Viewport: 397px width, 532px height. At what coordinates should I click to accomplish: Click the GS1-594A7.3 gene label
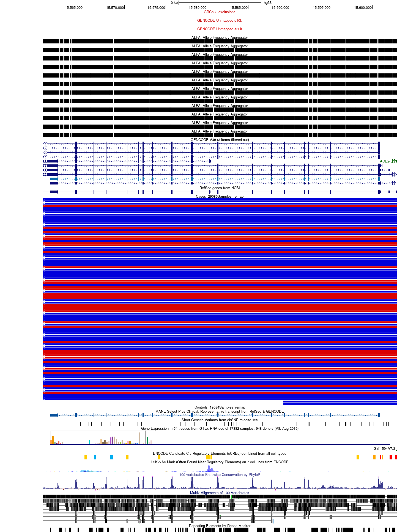(x=384, y=449)
